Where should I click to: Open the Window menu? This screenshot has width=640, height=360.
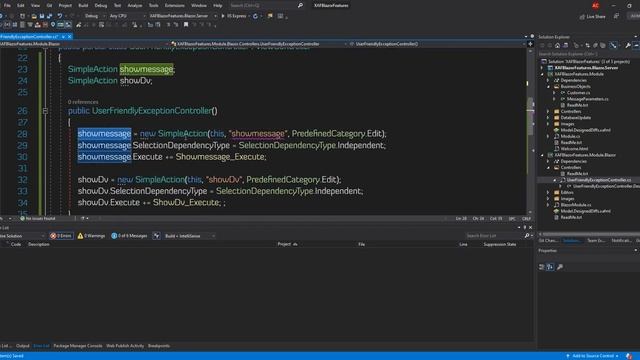(199, 5)
